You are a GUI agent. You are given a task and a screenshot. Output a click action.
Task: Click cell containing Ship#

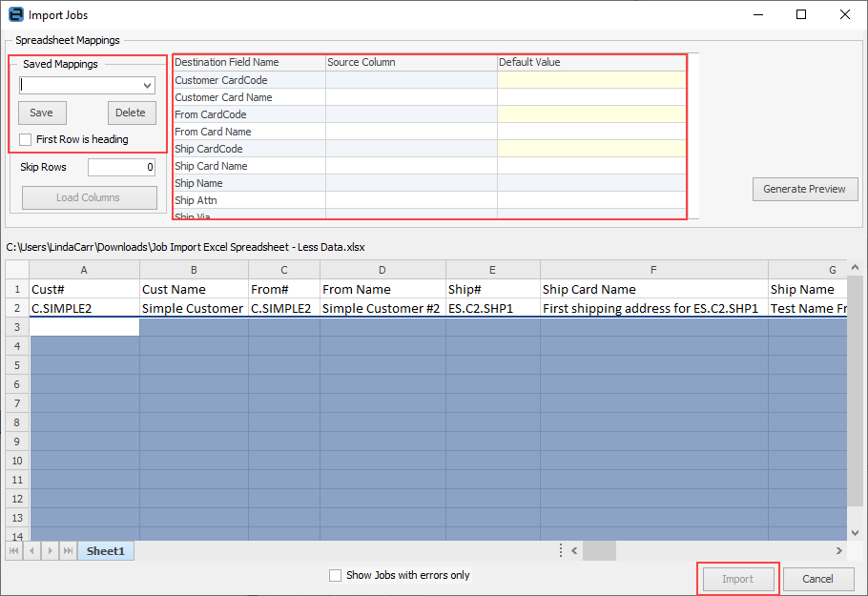pyautogui.click(x=493, y=289)
